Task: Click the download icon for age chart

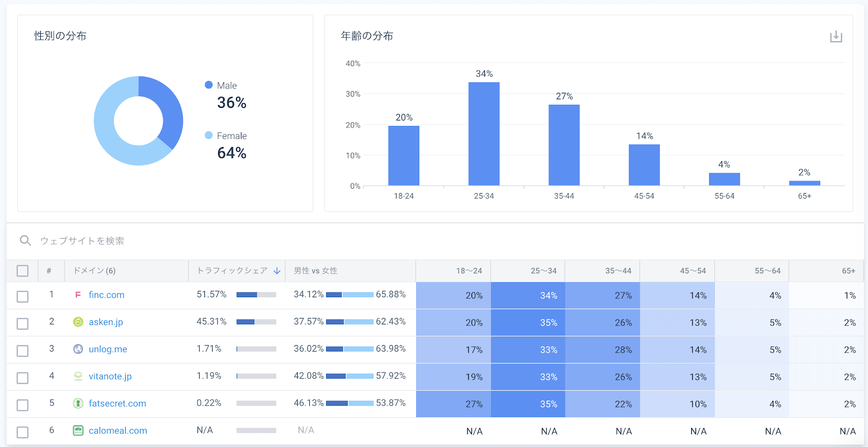Action: point(836,36)
